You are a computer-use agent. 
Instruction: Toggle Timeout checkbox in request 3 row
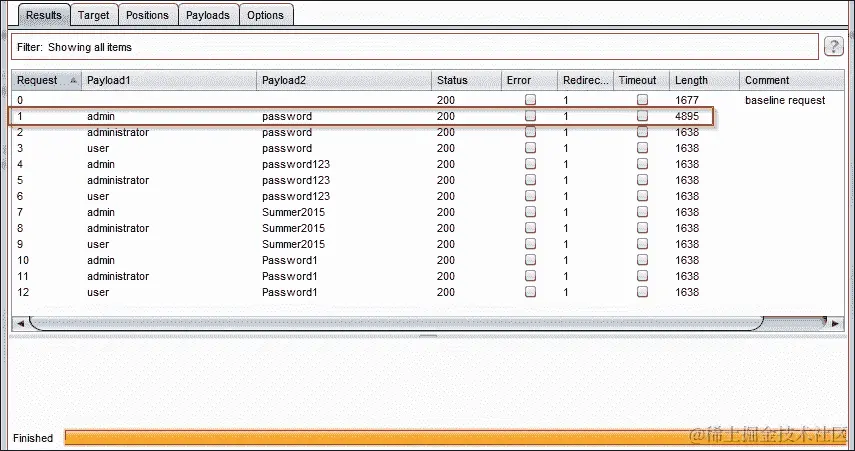pos(642,148)
